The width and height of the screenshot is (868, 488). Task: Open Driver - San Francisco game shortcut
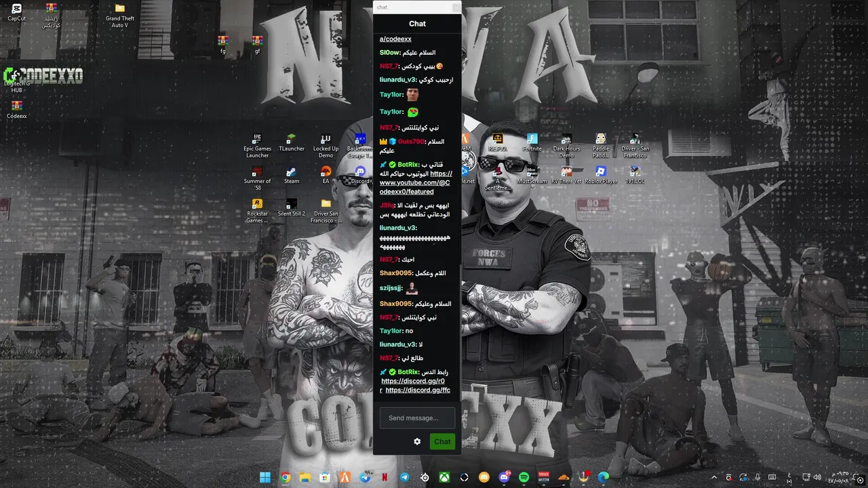pyautogui.click(x=635, y=146)
